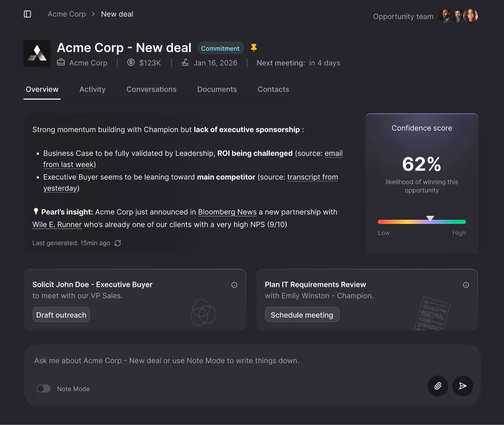Click the Solicit John Doe - Executive Buyer title
504x425 pixels.
coord(92,284)
